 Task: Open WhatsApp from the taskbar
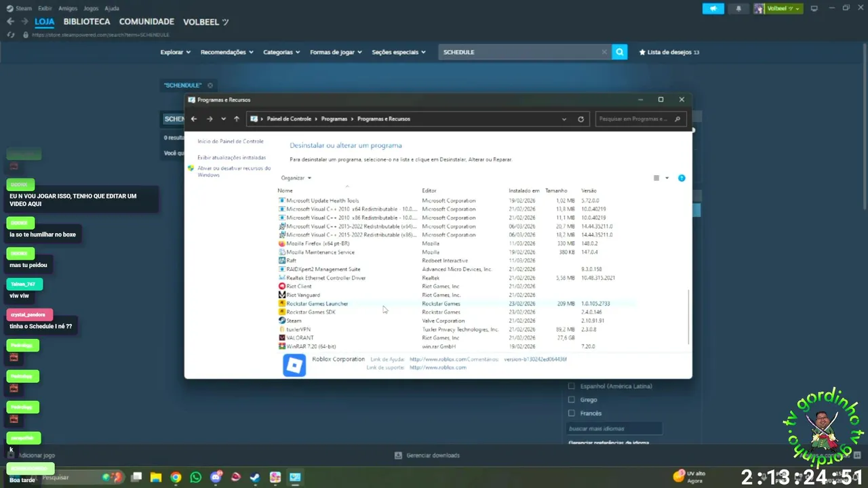(196, 477)
